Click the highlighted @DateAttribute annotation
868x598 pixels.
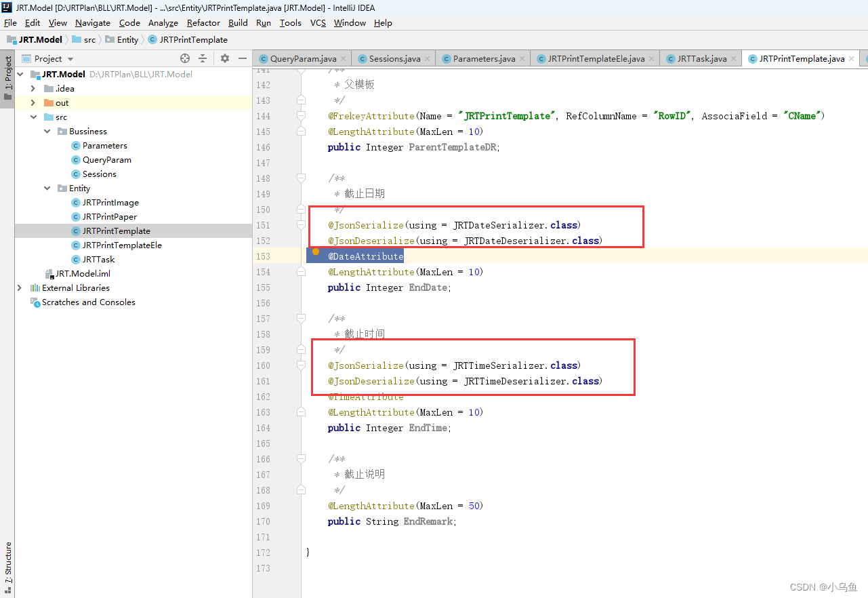click(366, 256)
